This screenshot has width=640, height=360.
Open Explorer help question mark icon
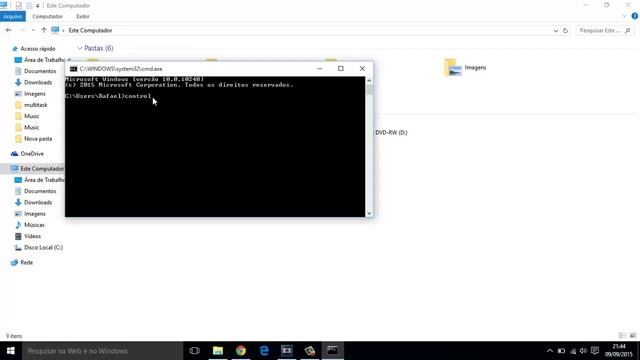click(635, 16)
